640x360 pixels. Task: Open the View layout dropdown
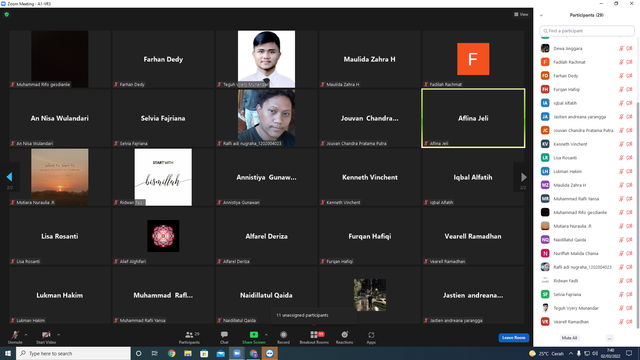pyautogui.click(x=521, y=14)
